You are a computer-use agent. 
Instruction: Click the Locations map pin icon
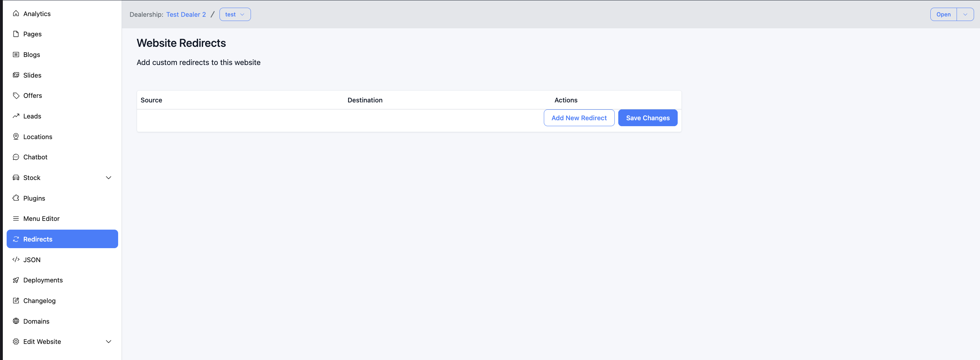coord(16,137)
